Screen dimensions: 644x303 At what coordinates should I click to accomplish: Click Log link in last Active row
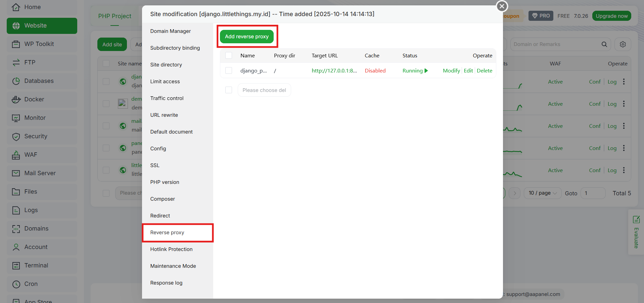tap(612, 170)
